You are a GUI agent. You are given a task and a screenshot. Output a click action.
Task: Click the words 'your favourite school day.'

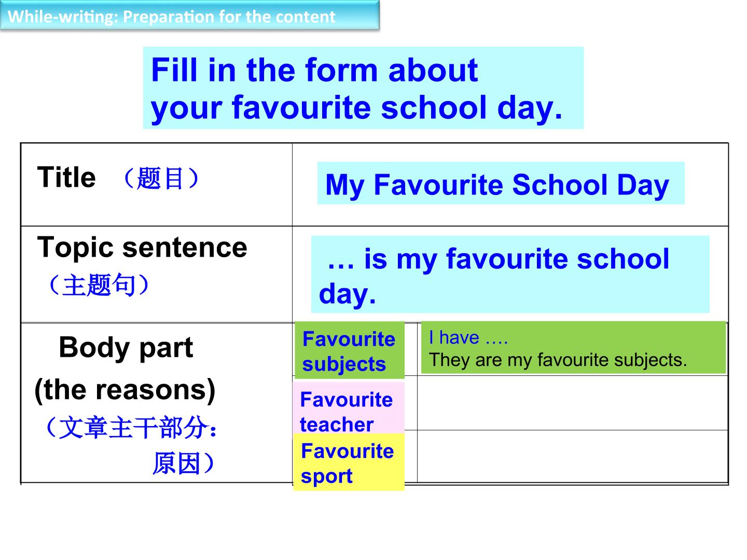tap(357, 107)
